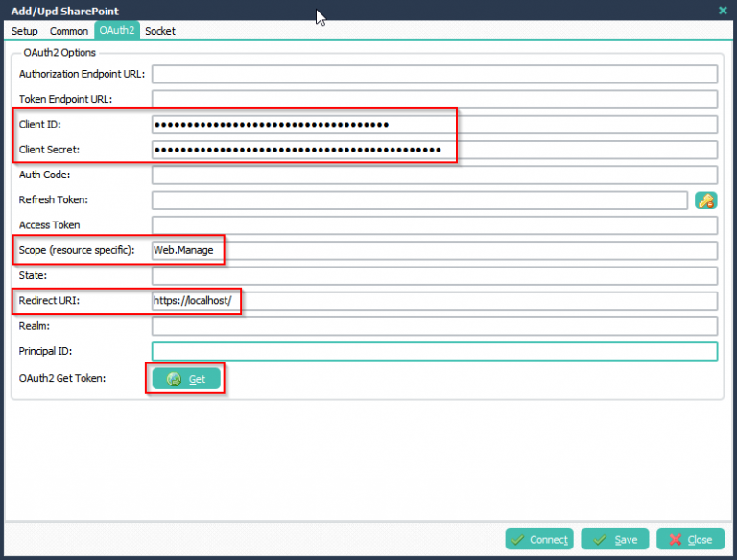Click the Connect button
The height and width of the screenshot is (560, 737).
(x=539, y=539)
